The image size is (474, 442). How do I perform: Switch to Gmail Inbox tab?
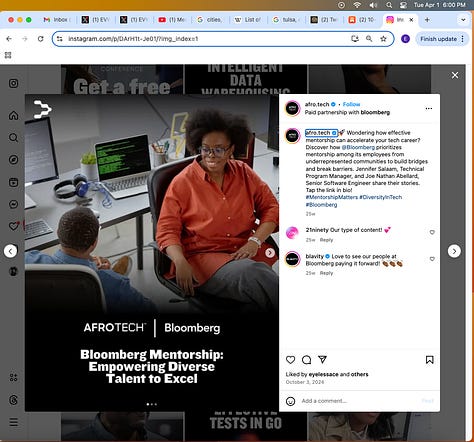pos(57,20)
